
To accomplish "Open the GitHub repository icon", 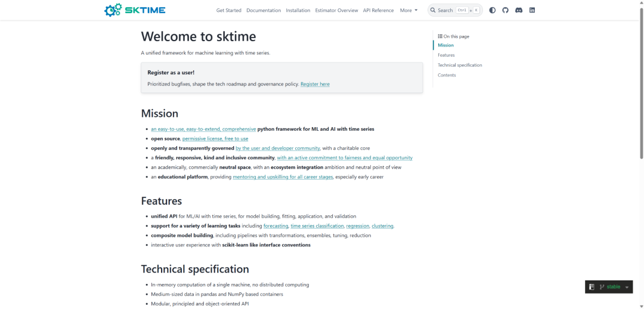I will click(x=505, y=10).
